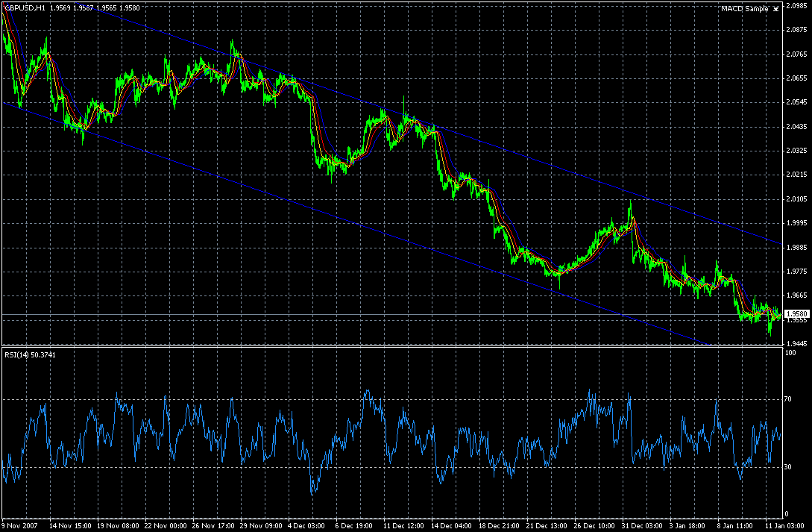Click the 19 Nov 08:00 time label
This screenshot has width=812, height=532.
tap(118, 526)
